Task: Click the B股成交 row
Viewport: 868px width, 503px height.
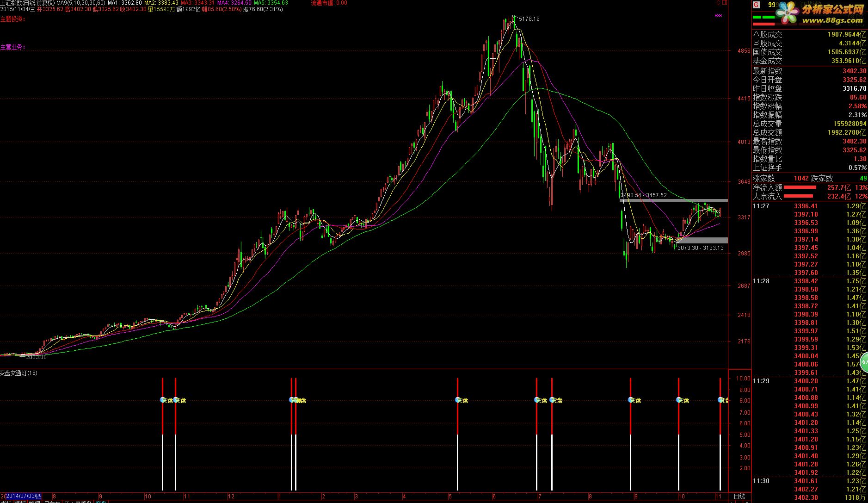Action: click(810, 43)
